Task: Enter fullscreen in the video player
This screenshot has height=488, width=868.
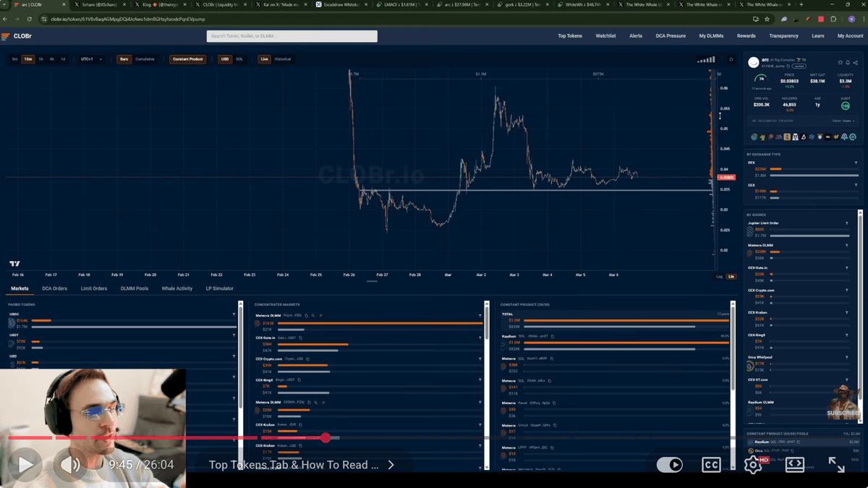Action: pyautogui.click(x=836, y=464)
